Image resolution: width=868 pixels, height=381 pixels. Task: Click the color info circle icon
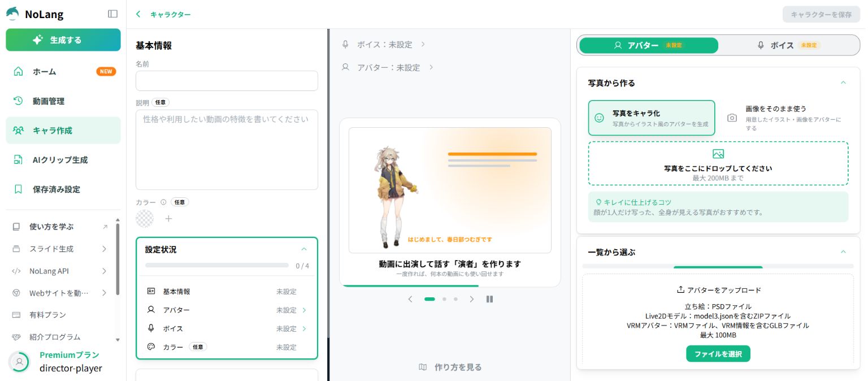click(163, 202)
